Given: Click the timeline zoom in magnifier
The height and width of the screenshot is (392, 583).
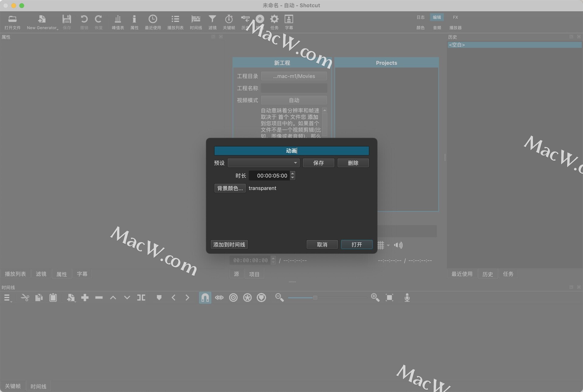Looking at the screenshot, I should (x=375, y=298).
